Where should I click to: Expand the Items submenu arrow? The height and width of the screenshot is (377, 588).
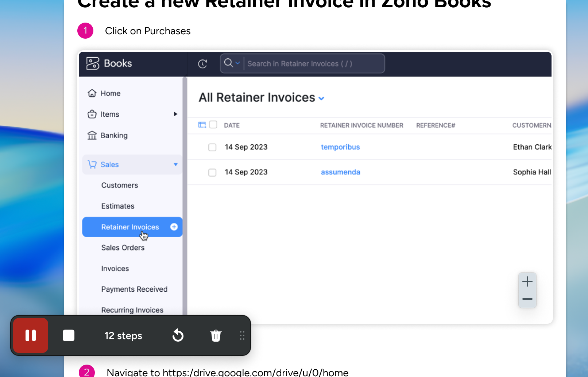coord(175,114)
